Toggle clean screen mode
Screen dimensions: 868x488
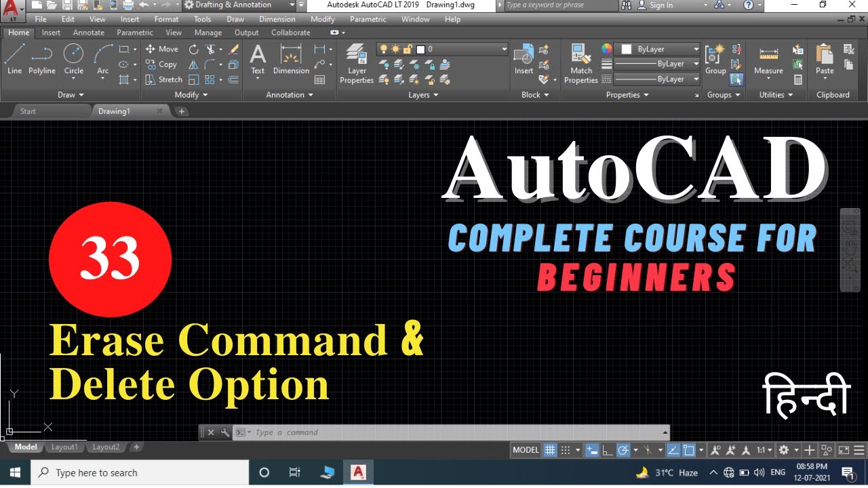point(844,450)
